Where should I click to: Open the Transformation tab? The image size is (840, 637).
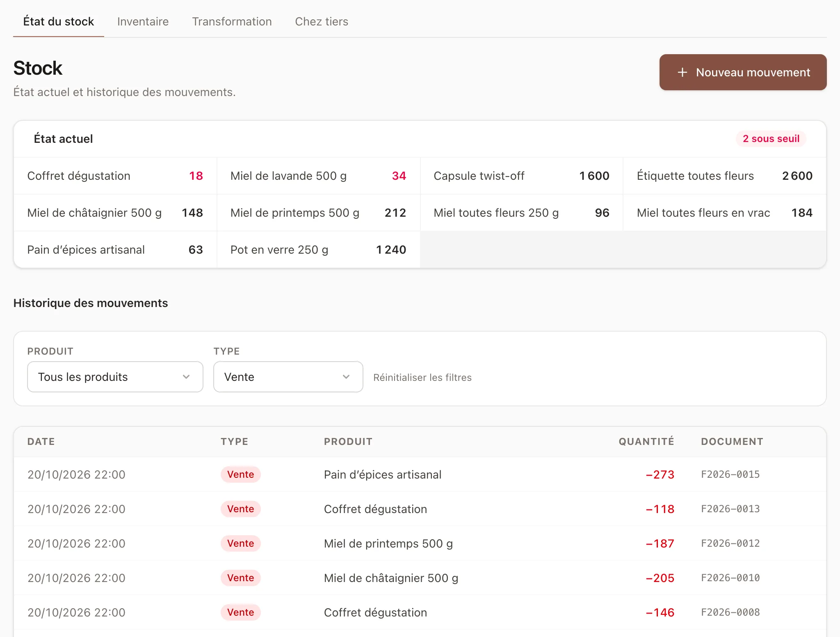coord(232,21)
